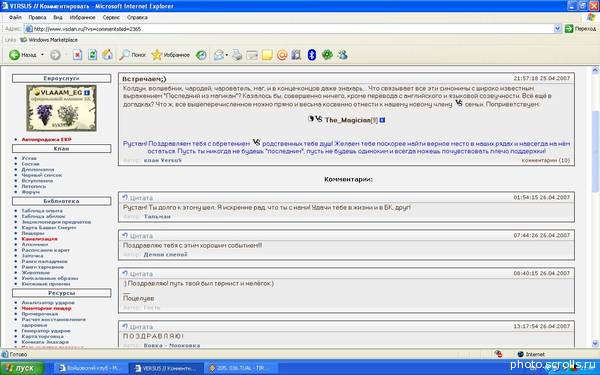This screenshot has width=600, height=375.
Task: Open the Home page house icon
Action: pos(108,55)
